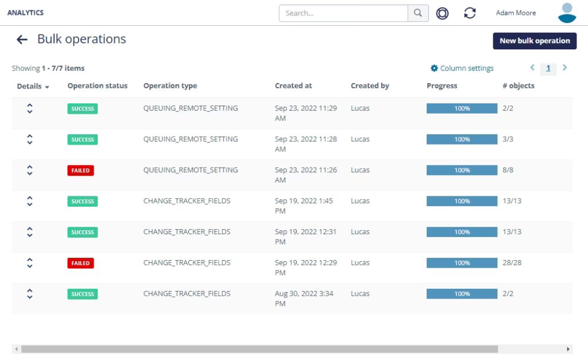Go to the next page arrow
588x364 pixels.
pyautogui.click(x=565, y=68)
